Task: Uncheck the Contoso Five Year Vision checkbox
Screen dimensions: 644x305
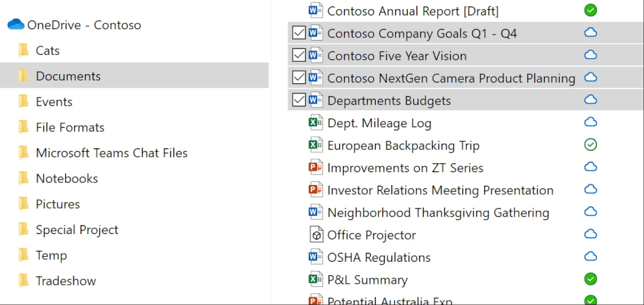Action: click(x=298, y=55)
